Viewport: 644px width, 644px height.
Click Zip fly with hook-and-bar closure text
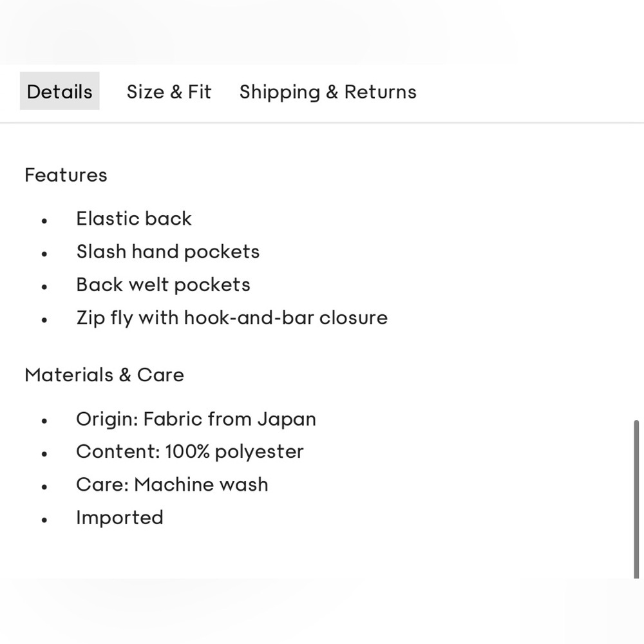(232, 317)
